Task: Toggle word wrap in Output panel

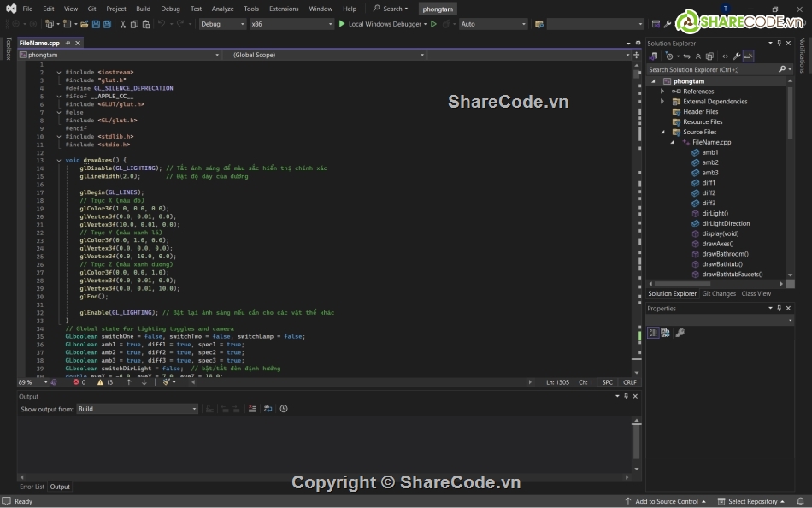Action: pyautogui.click(x=268, y=409)
